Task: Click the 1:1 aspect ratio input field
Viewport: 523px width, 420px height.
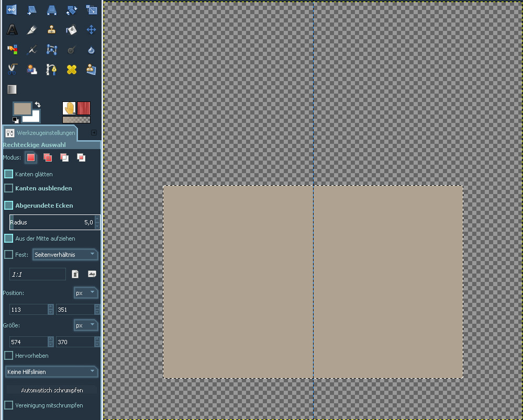Action: (x=37, y=274)
